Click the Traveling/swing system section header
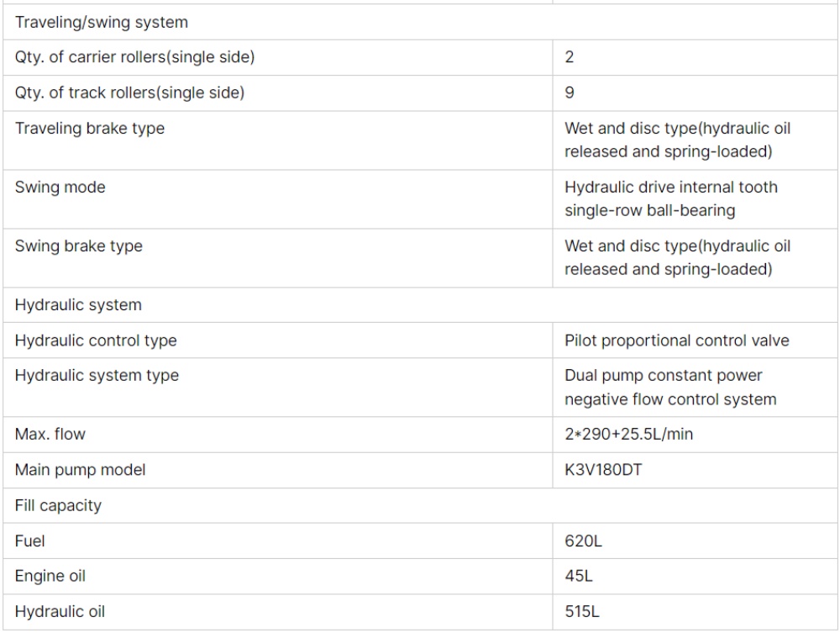This screenshot has height=633, width=840. (x=102, y=22)
